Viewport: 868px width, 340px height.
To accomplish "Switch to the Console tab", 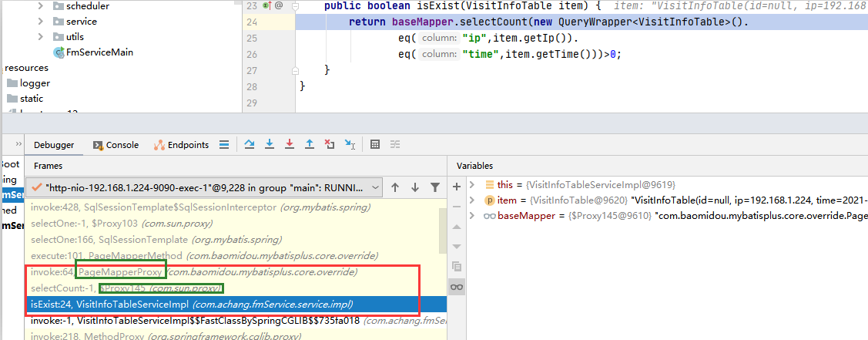I will [x=116, y=144].
